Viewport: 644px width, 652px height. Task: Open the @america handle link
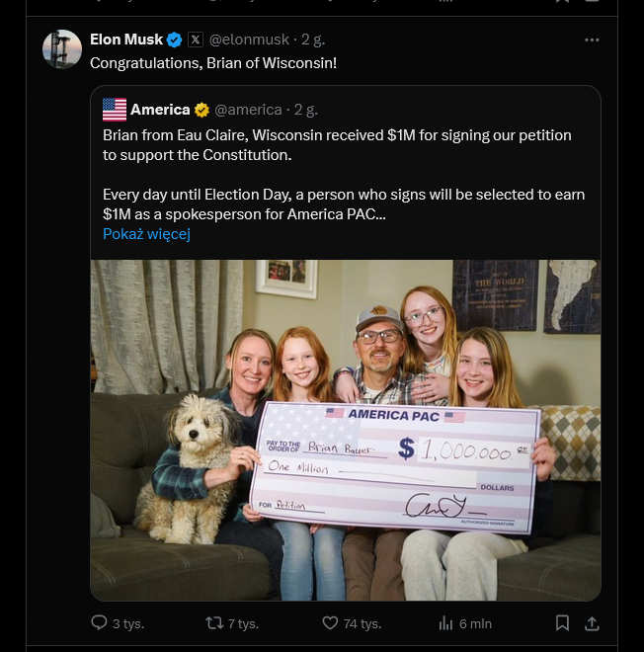pyautogui.click(x=249, y=110)
